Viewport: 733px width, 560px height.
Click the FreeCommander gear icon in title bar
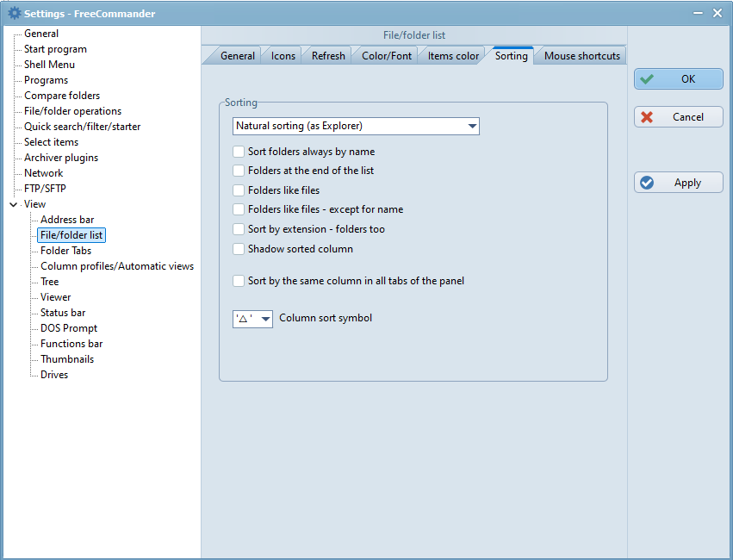[15, 13]
